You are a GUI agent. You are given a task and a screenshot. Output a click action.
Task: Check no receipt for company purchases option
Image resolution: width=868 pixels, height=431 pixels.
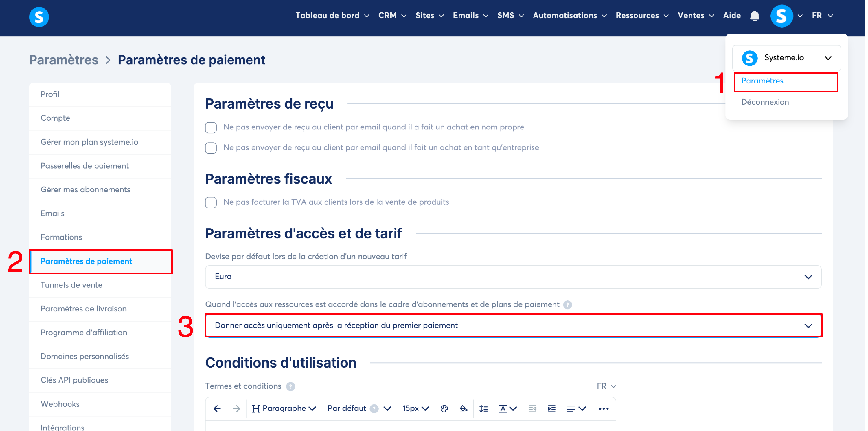coord(211,148)
